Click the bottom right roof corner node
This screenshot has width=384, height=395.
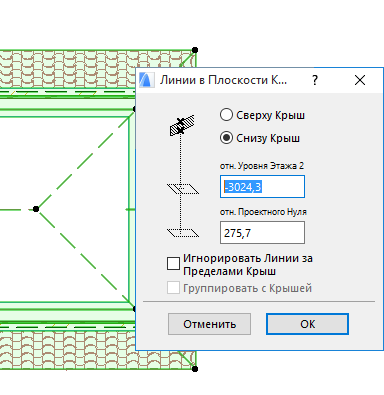(x=195, y=369)
